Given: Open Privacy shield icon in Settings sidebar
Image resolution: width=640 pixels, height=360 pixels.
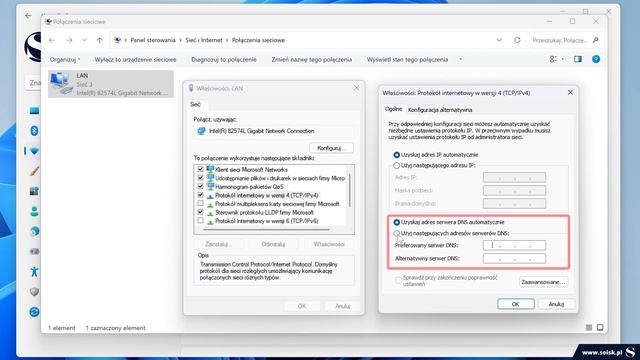Looking at the screenshot, I should (x=34, y=291).
